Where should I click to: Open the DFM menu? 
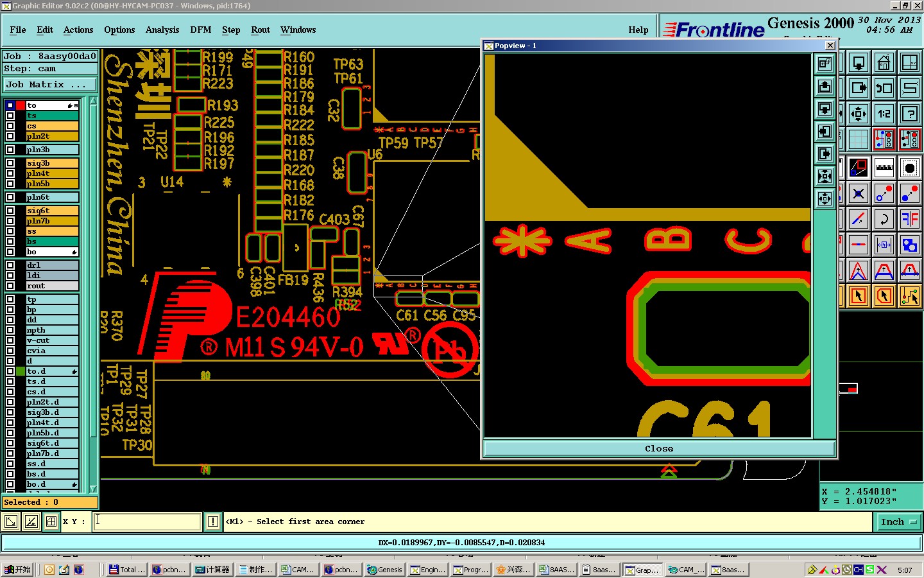pos(201,30)
